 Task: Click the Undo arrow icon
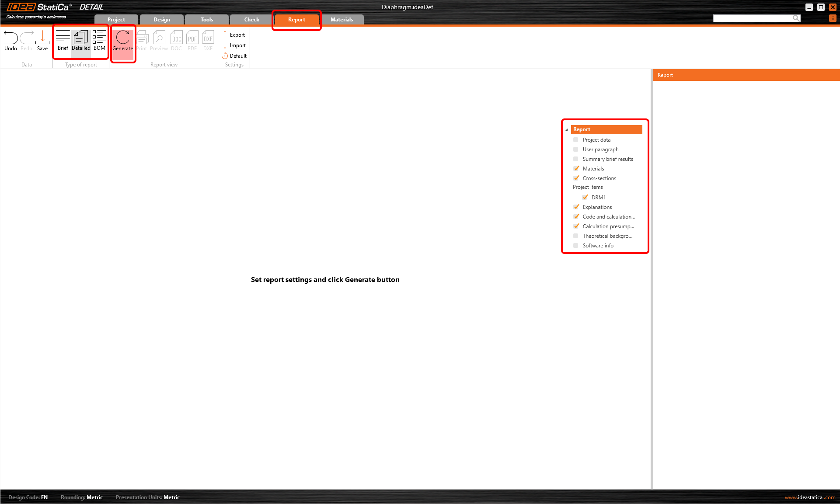[10, 38]
